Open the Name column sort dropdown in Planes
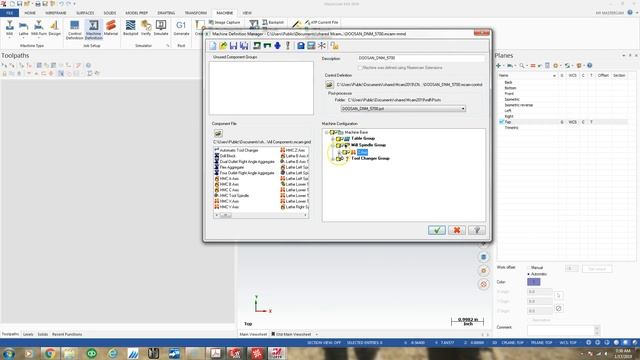Image resolution: width=640 pixels, height=360 pixels. (x=554, y=76)
